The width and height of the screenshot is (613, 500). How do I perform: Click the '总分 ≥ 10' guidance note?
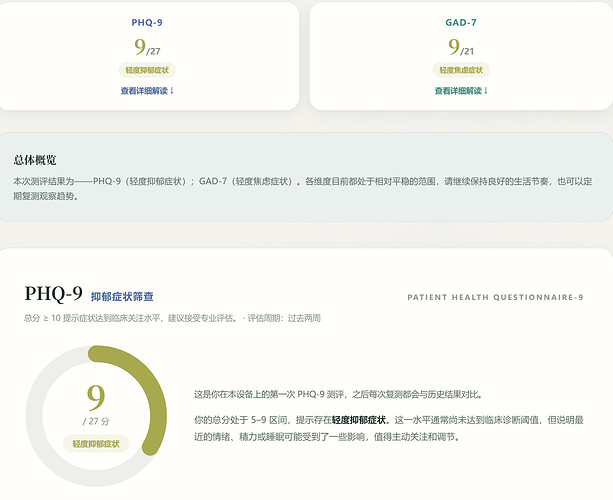pos(131,318)
